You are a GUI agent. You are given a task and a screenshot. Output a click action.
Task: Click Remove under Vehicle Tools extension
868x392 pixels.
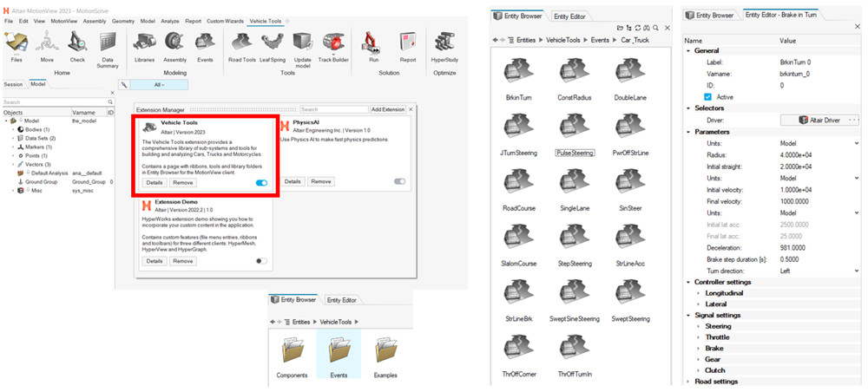[x=182, y=183]
